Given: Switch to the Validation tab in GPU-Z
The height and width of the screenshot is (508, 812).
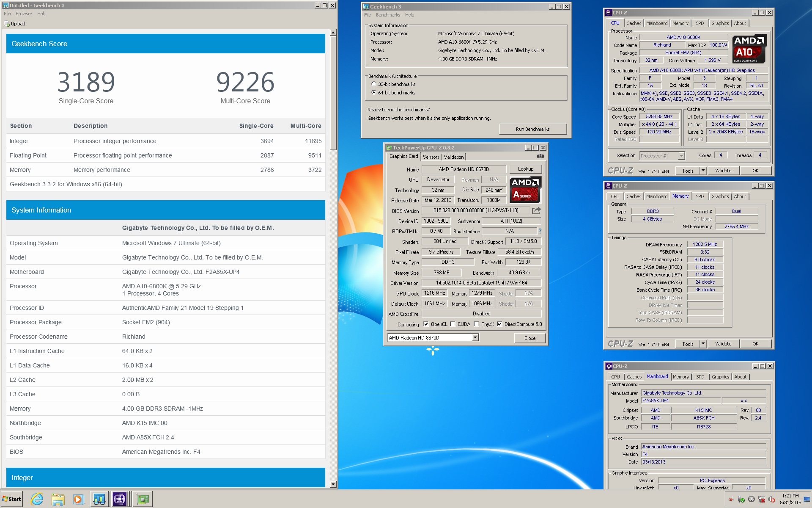Looking at the screenshot, I should click(453, 157).
